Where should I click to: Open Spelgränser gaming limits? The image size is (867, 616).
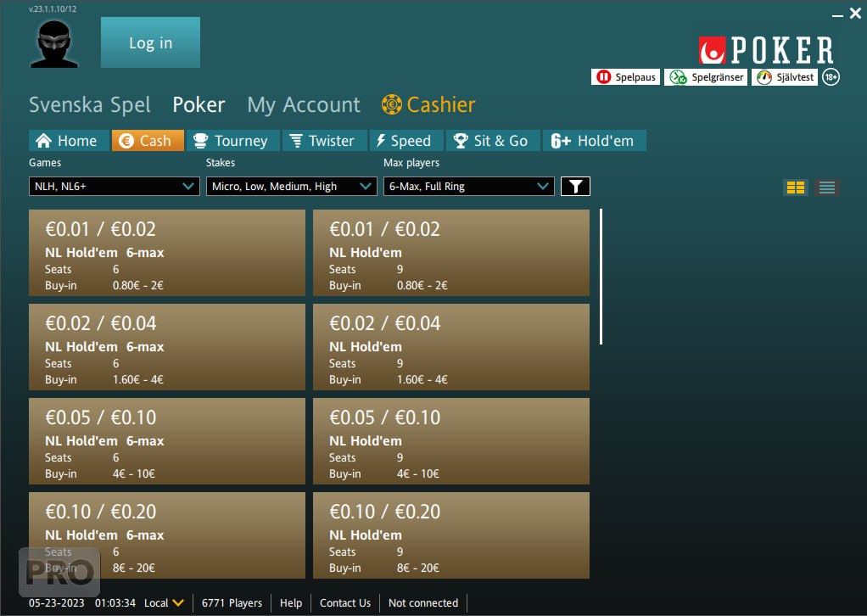click(x=706, y=77)
